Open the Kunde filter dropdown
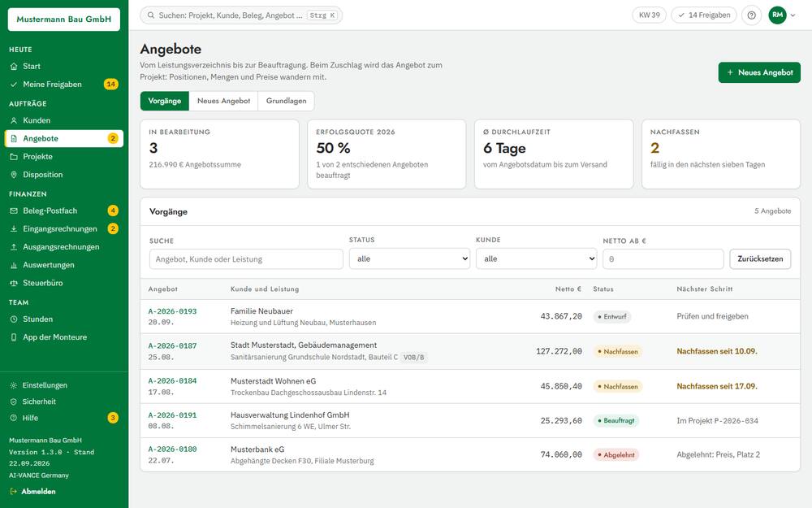The height and width of the screenshot is (508, 812). coord(536,258)
